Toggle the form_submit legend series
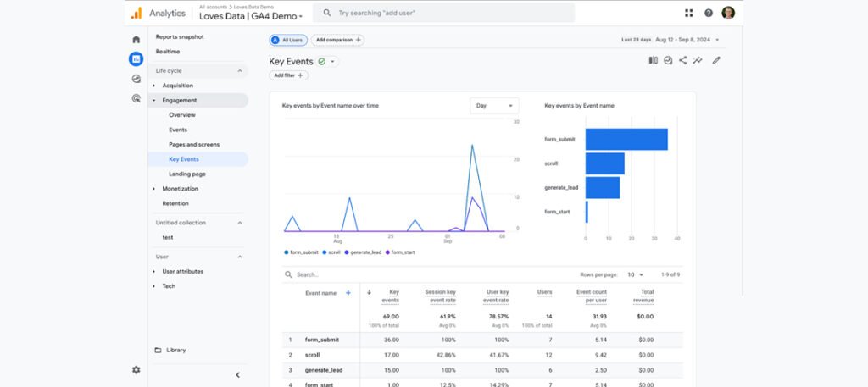The height and width of the screenshot is (387, 868). (x=303, y=252)
